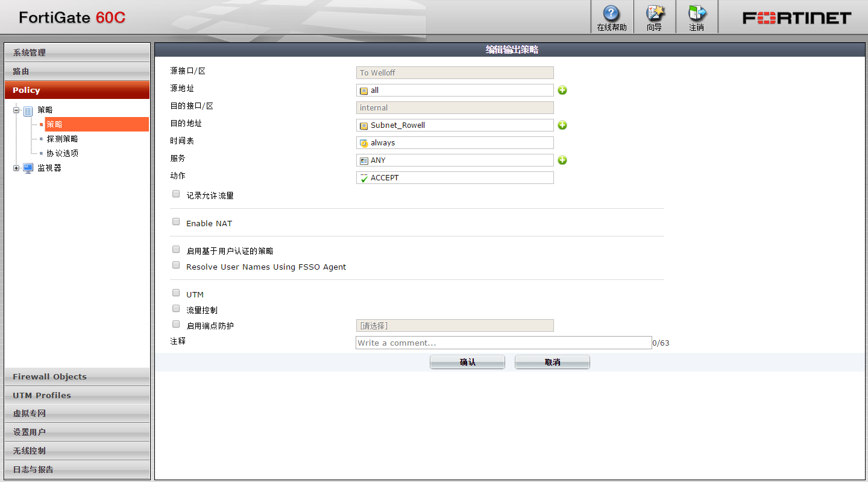Image resolution: width=868 pixels, height=482 pixels.
Task: Click the green check icon beside ACCEPT
Action: [x=363, y=178]
